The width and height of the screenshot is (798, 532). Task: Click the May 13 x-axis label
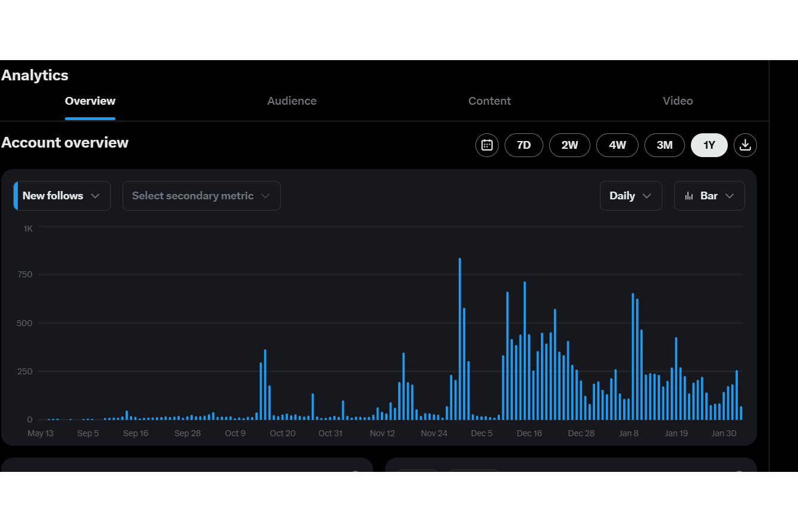40,433
